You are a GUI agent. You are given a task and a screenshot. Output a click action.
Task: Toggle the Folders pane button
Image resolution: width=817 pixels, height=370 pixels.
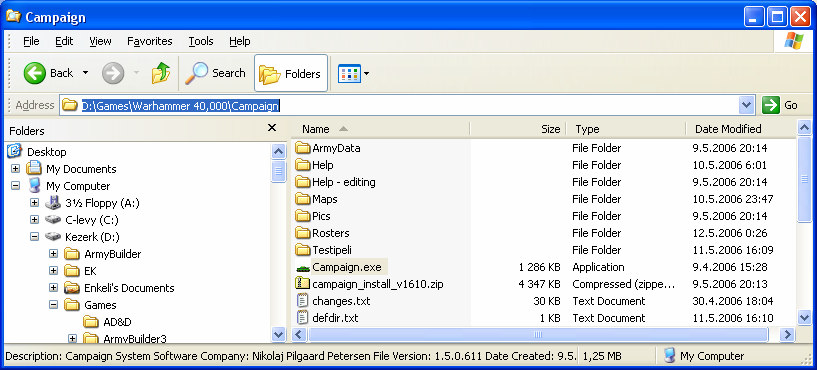(291, 73)
